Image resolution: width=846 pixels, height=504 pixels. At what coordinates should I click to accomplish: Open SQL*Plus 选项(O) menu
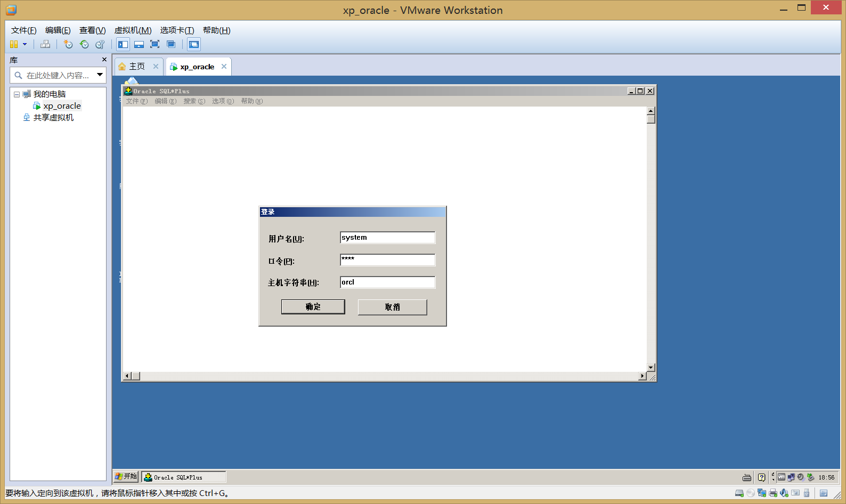click(223, 101)
